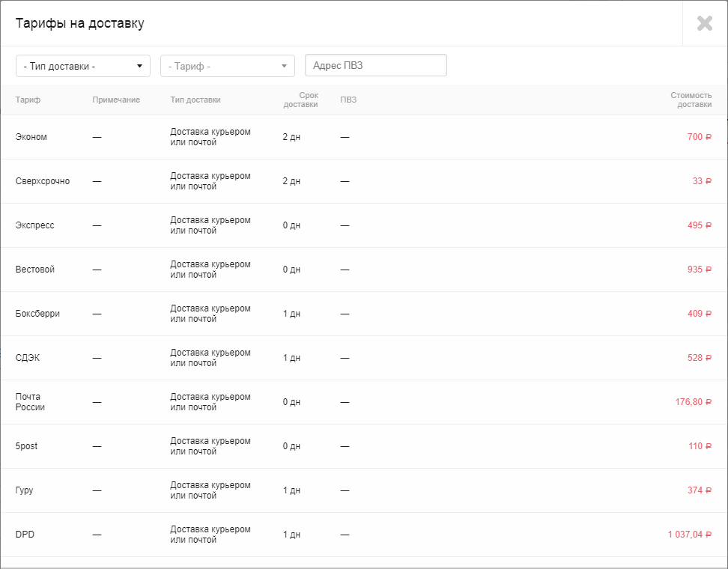728x569 pixels.
Task: Click the delivery type text in 5post row
Action: (x=210, y=446)
